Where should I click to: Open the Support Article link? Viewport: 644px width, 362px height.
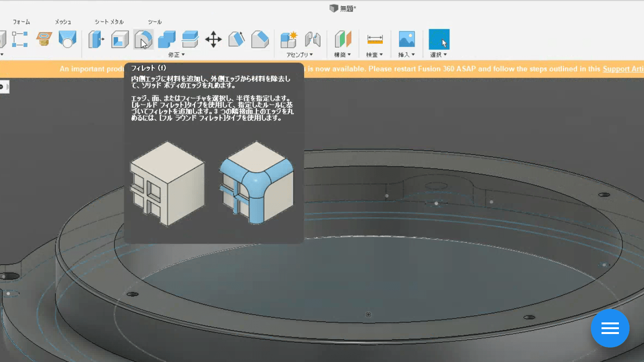(624, 69)
